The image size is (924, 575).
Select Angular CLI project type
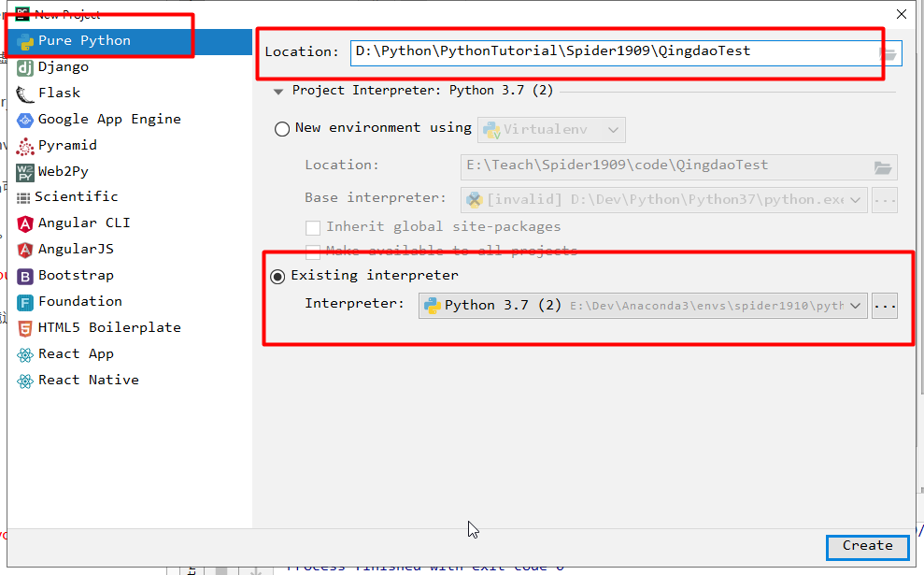pyautogui.click(x=130, y=223)
